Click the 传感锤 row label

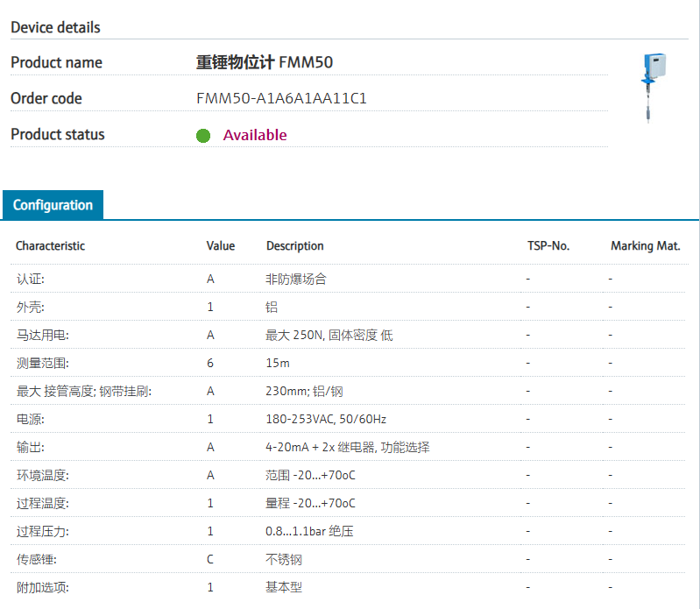pos(36,559)
